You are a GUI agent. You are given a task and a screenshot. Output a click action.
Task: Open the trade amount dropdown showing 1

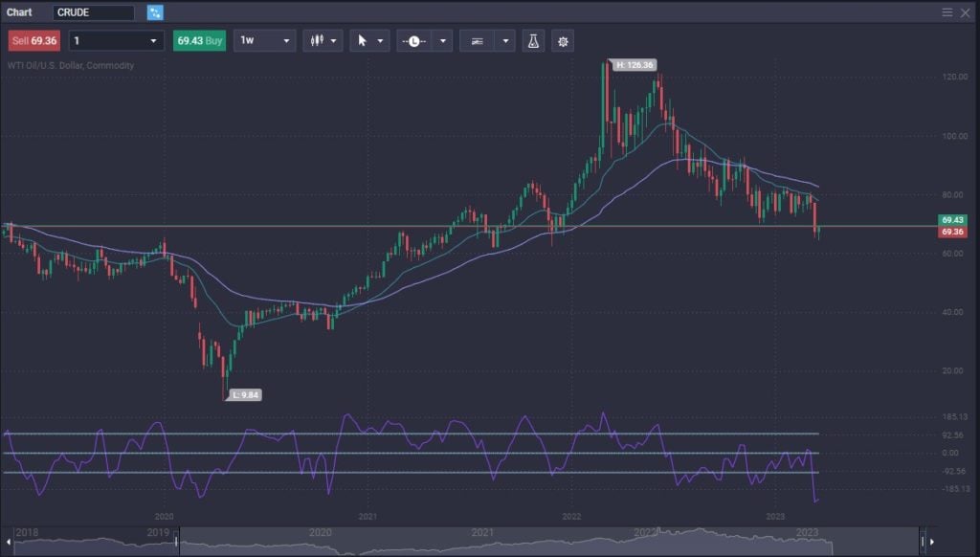(x=115, y=40)
